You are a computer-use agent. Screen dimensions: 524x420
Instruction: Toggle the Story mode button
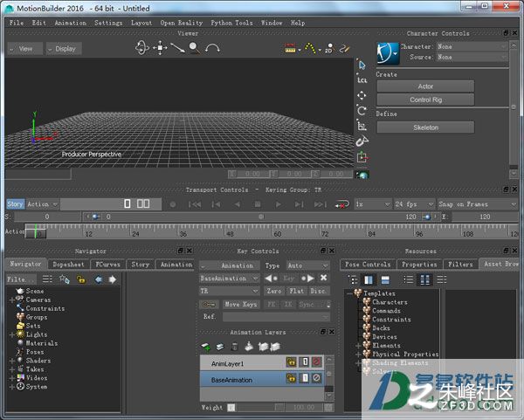[x=16, y=204]
